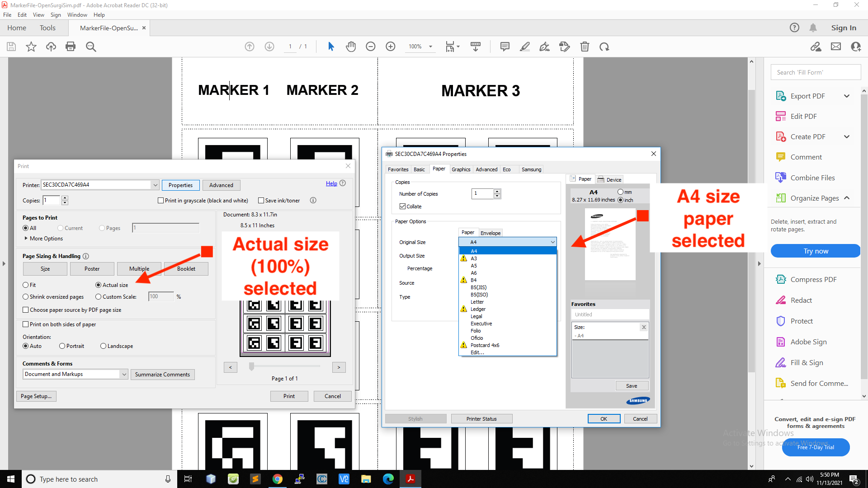Open the Window menu

click(77, 15)
